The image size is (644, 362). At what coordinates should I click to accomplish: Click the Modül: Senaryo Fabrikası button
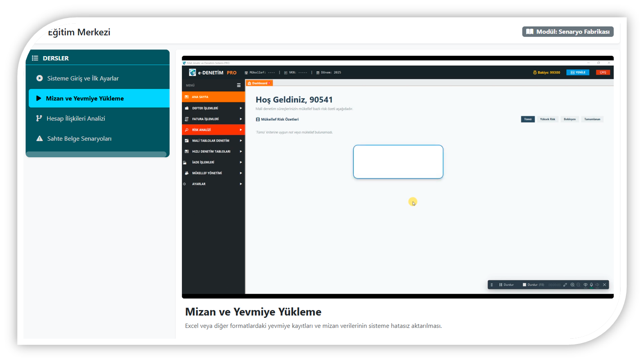click(x=567, y=32)
